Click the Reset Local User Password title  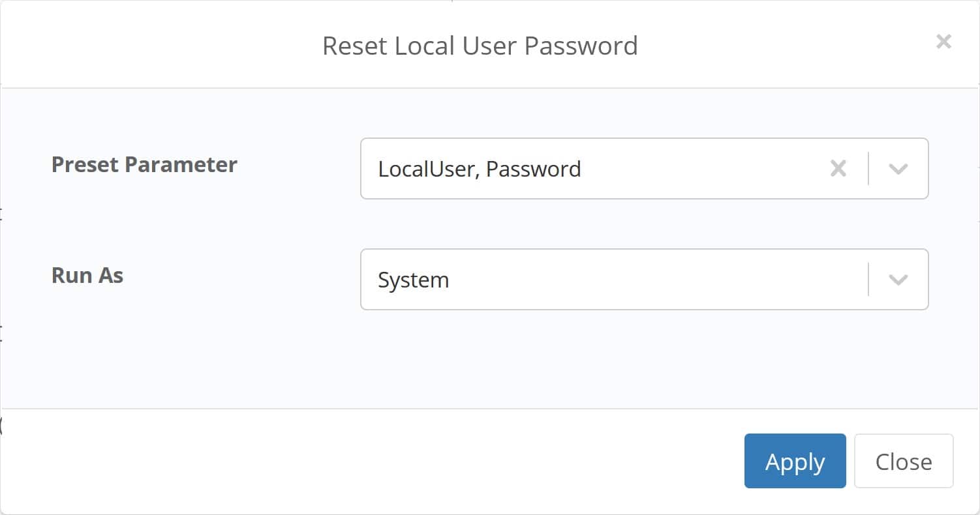481,46
